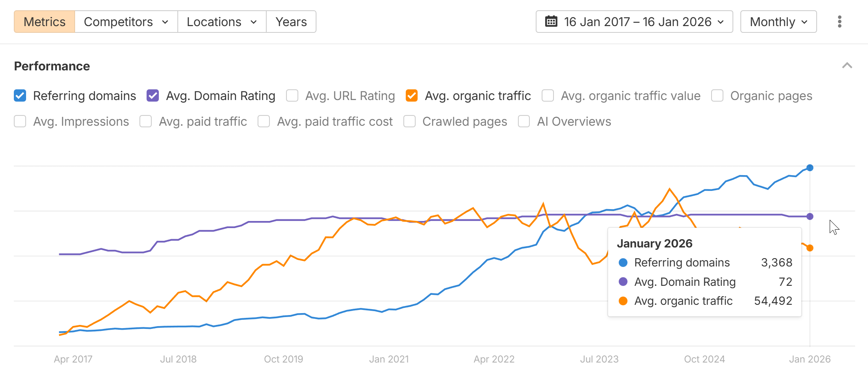Check the Organic pages checkbox
The height and width of the screenshot is (372, 868).
[x=717, y=96]
